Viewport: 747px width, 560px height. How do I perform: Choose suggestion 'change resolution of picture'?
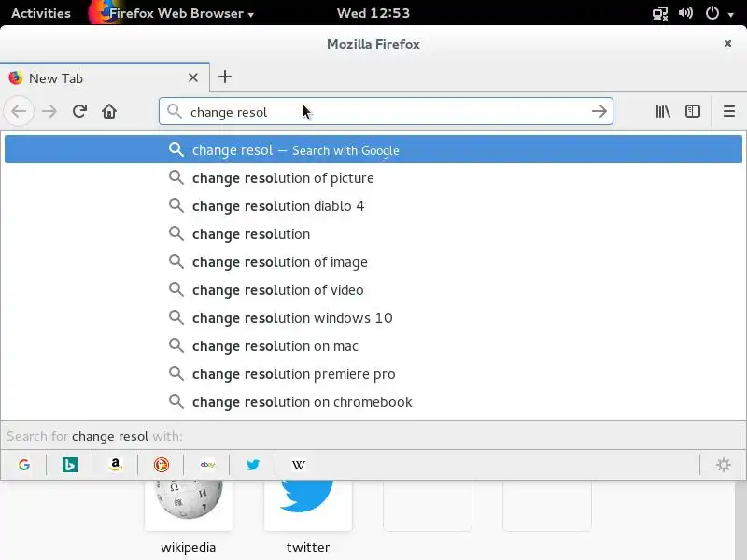[373, 177]
